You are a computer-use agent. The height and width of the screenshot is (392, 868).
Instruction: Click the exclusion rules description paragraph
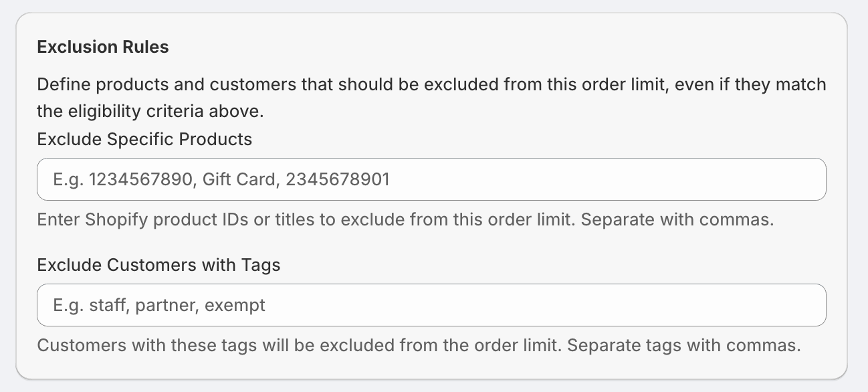pyautogui.click(x=431, y=98)
